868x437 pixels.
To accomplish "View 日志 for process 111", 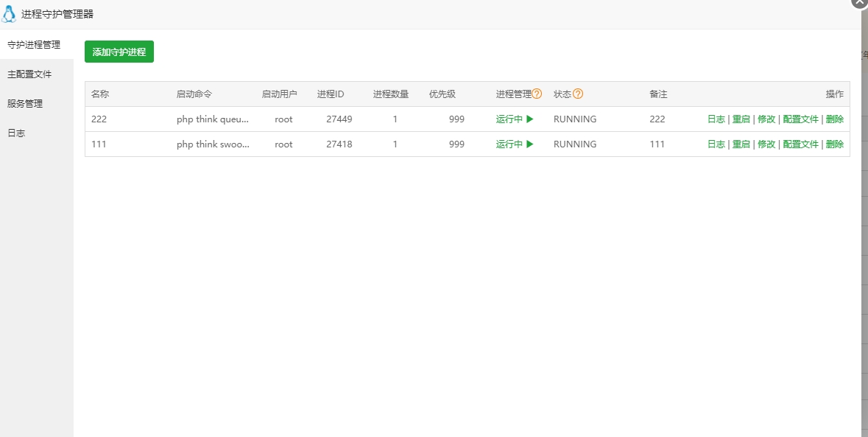I will (x=716, y=144).
